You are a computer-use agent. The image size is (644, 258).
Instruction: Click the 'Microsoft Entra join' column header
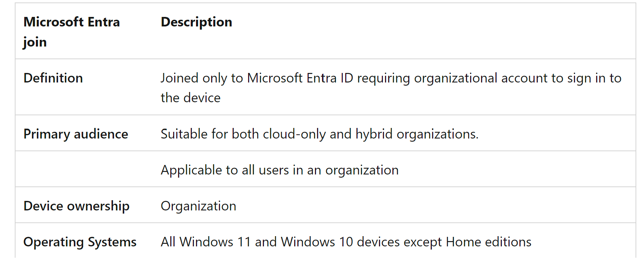(x=72, y=32)
